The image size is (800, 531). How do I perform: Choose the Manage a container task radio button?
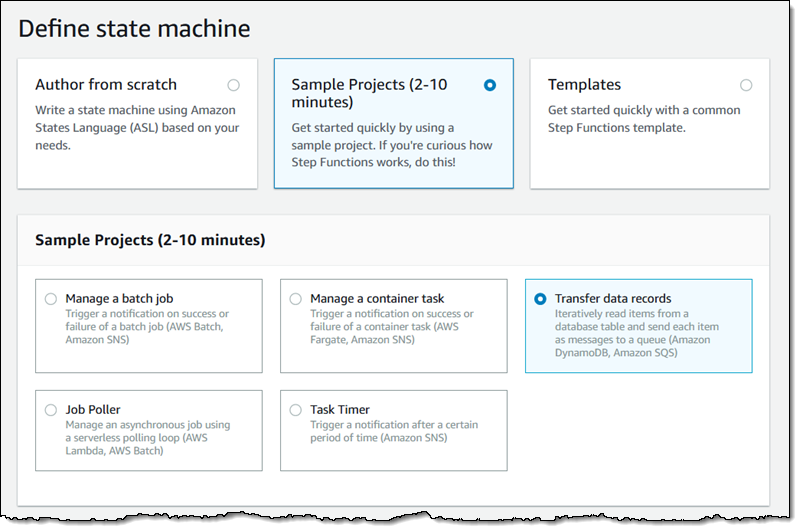tap(295, 299)
